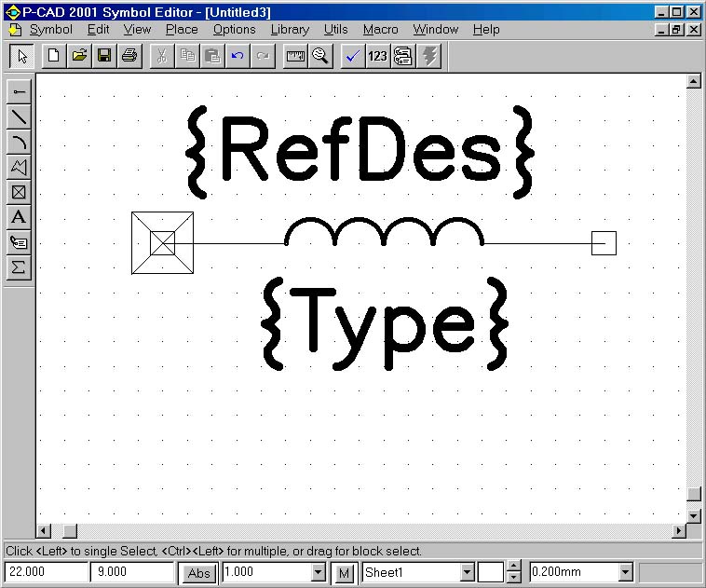Select the Place Line tool

point(19,117)
